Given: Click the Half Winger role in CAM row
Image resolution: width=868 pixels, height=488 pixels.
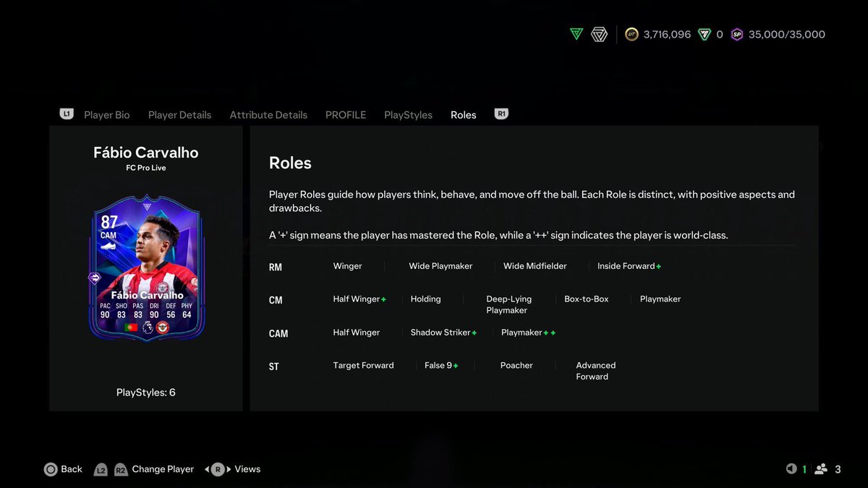Looking at the screenshot, I should click(356, 333).
